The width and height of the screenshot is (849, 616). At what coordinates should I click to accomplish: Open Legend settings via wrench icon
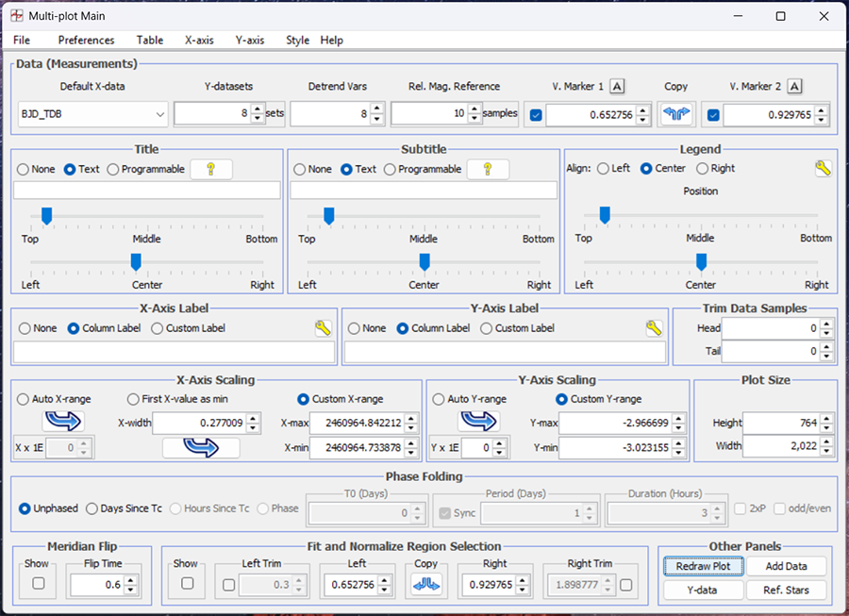823,169
